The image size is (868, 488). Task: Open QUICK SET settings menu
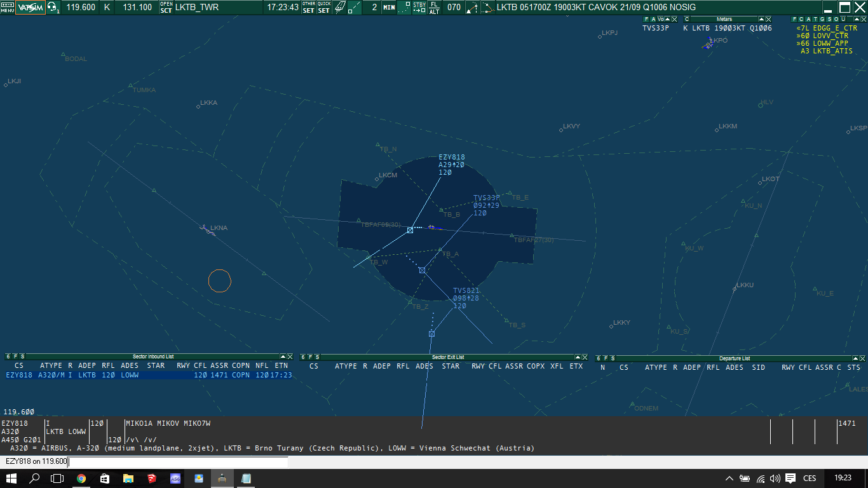coord(324,8)
